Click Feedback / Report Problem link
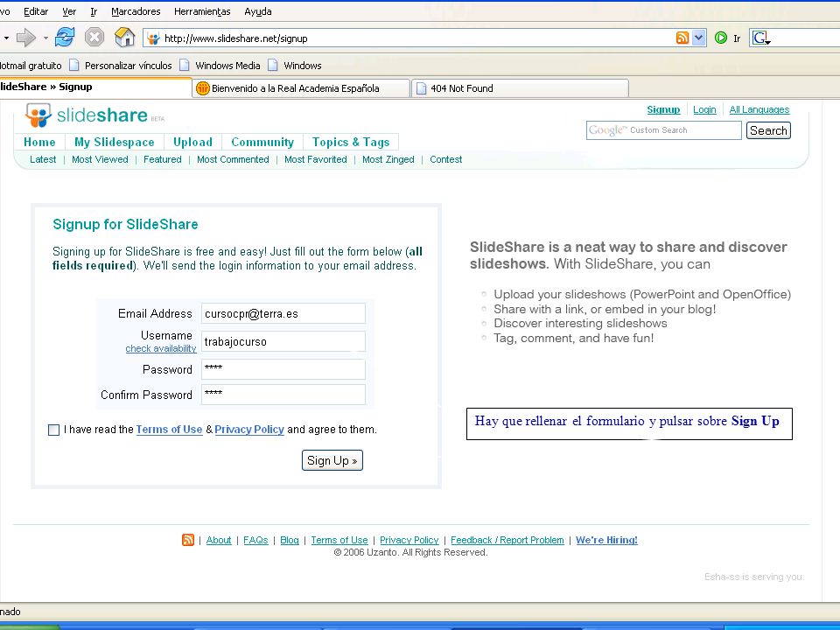The height and width of the screenshot is (630, 840). click(507, 540)
